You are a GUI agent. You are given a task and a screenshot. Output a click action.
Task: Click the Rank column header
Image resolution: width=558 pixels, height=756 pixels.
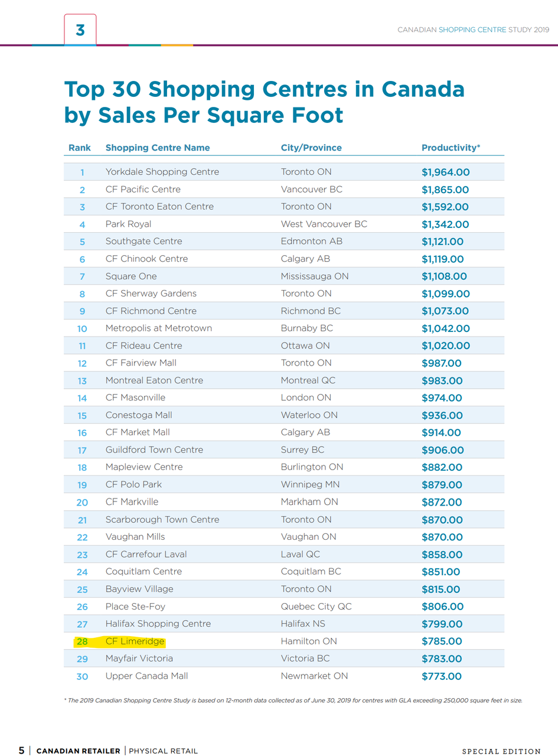coord(80,148)
